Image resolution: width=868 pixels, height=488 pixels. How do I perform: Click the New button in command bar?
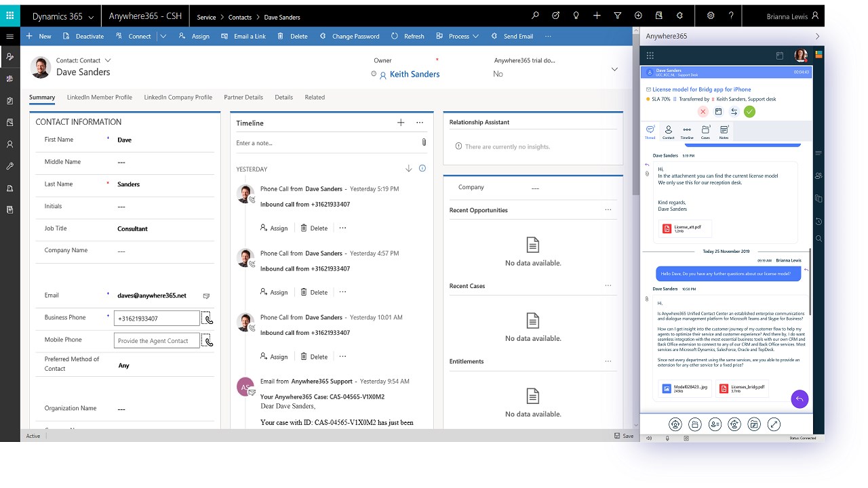[39, 37]
